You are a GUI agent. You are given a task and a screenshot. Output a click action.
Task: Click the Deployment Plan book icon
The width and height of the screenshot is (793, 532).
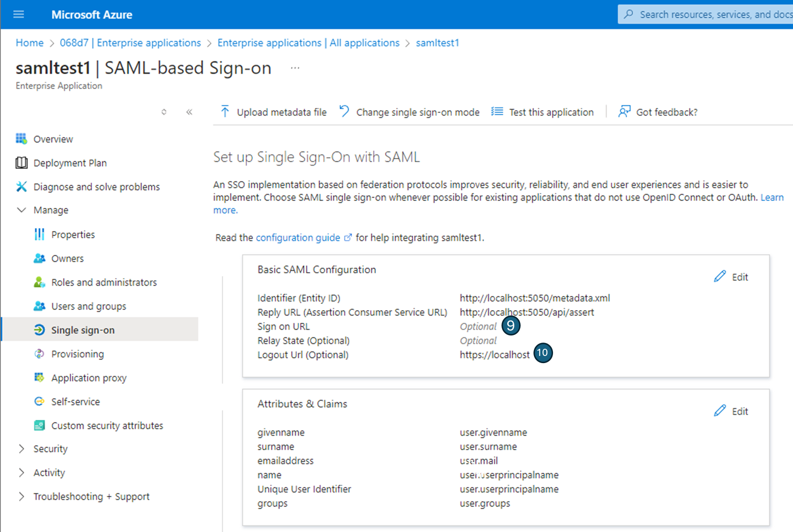tap(21, 163)
